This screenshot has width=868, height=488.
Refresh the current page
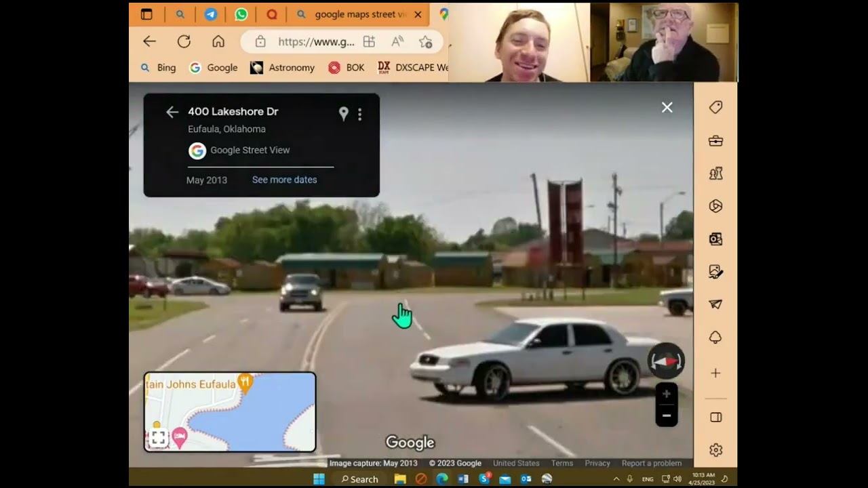click(184, 41)
